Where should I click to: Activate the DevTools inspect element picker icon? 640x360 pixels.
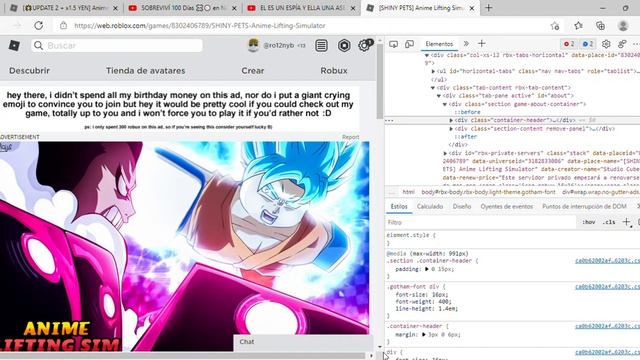point(393,44)
